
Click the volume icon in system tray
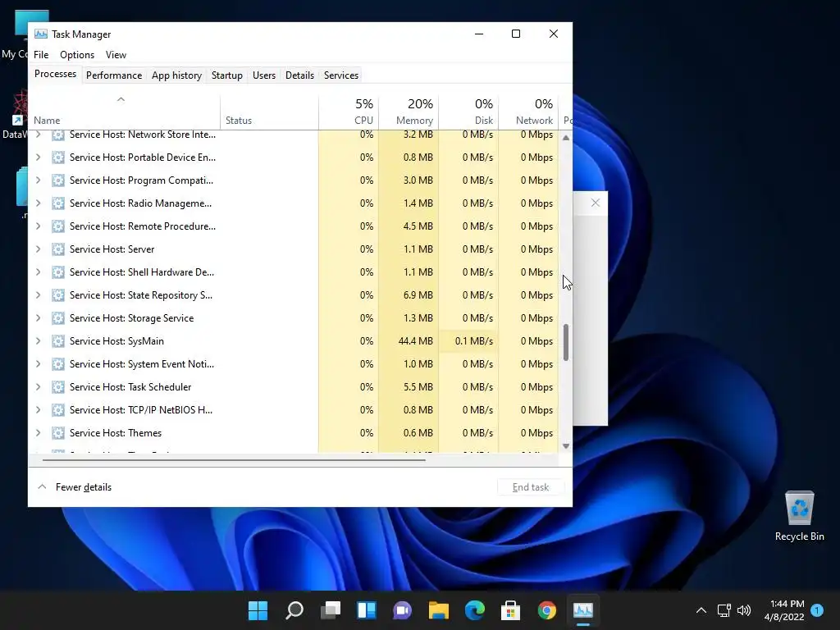(x=744, y=610)
